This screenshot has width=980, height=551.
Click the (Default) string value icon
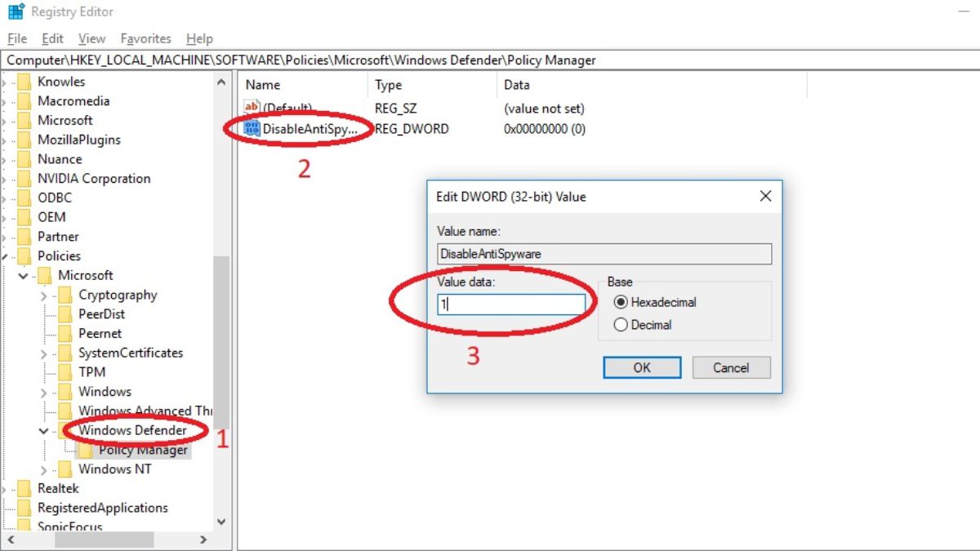pos(252,108)
